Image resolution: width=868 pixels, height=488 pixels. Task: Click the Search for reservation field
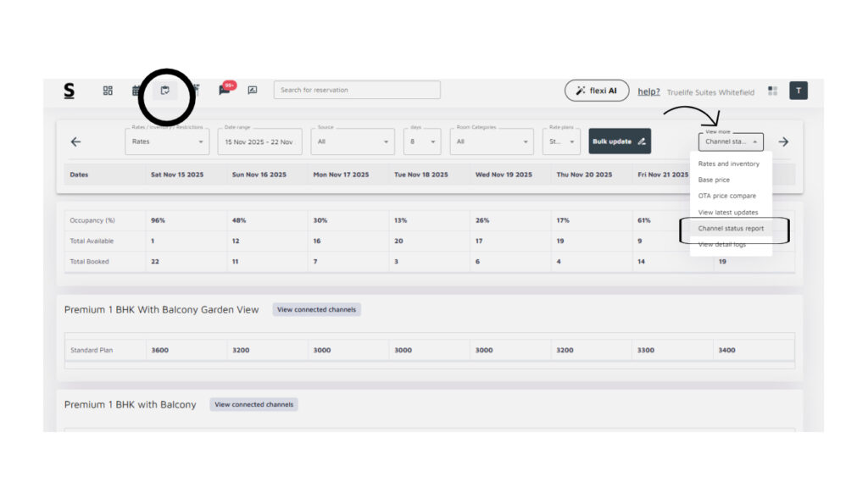(357, 90)
